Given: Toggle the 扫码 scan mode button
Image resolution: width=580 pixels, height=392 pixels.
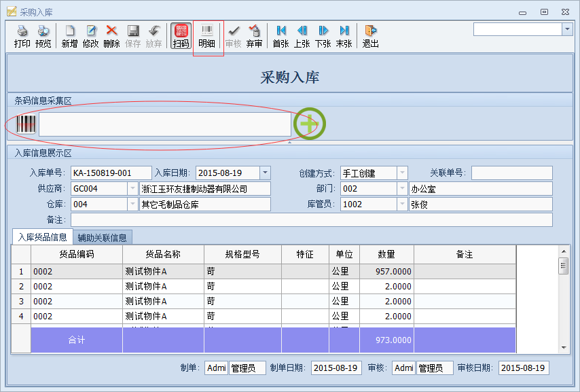Looking at the screenshot, I should click(x=181, y=36).
